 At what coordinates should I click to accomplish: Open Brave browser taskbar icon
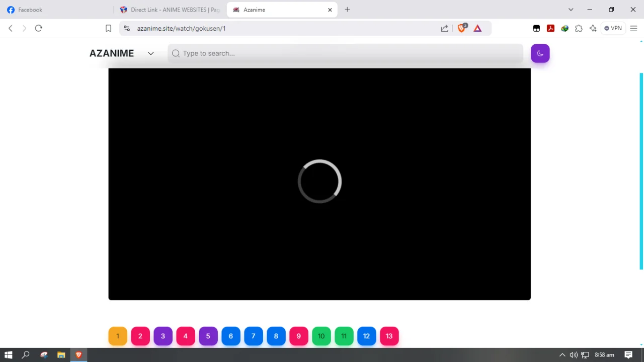[x=78, y=355]
